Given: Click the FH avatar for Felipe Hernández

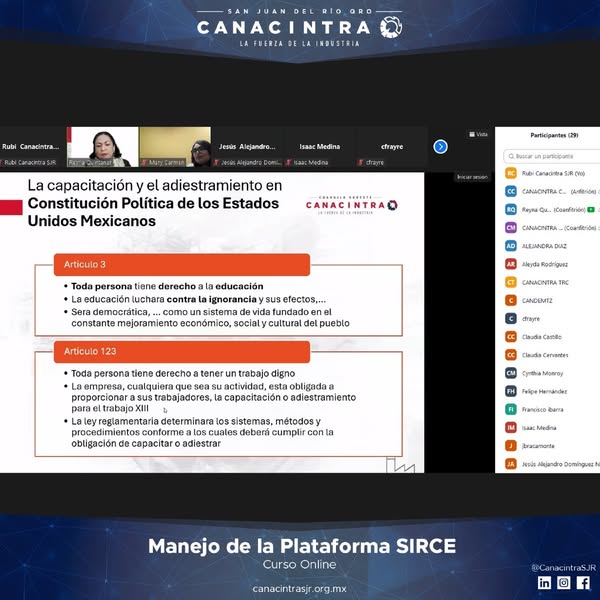Looking at the screenshot, I should [511, 391].
